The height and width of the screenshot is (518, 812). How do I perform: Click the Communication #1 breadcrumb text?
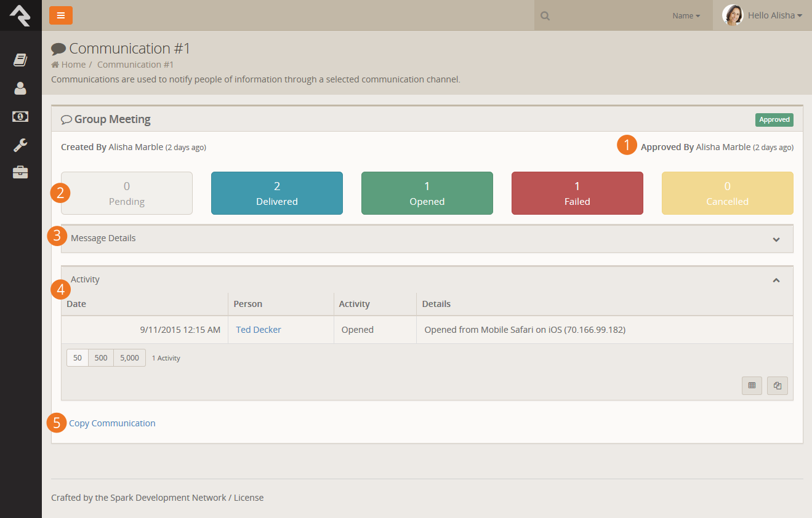point(135,65)
